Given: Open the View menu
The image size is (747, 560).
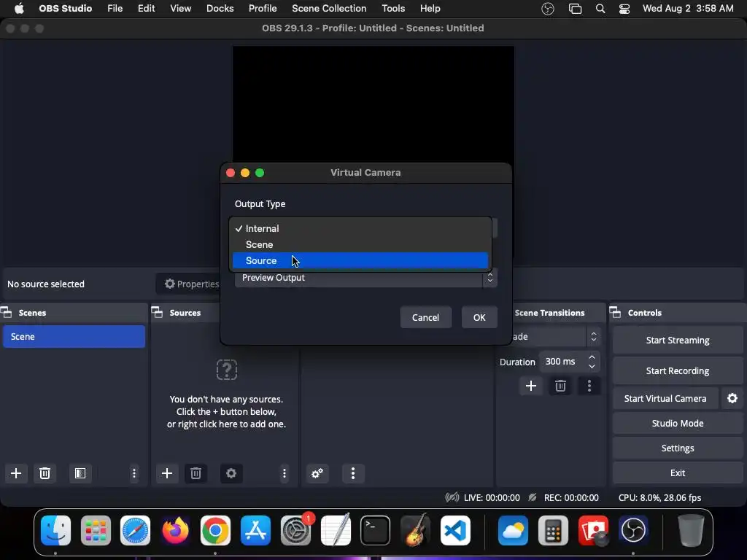Looking at the screenshot, I should point(181,9).
